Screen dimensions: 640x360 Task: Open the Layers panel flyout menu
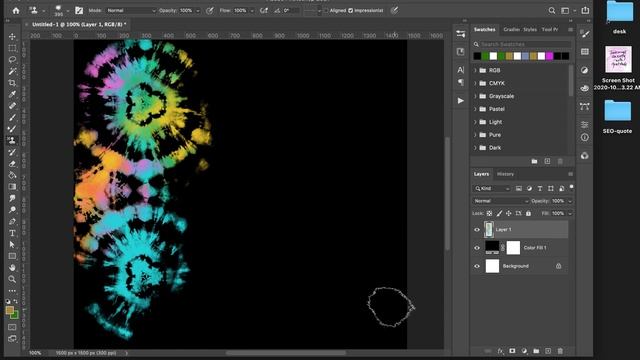(570, 174)
